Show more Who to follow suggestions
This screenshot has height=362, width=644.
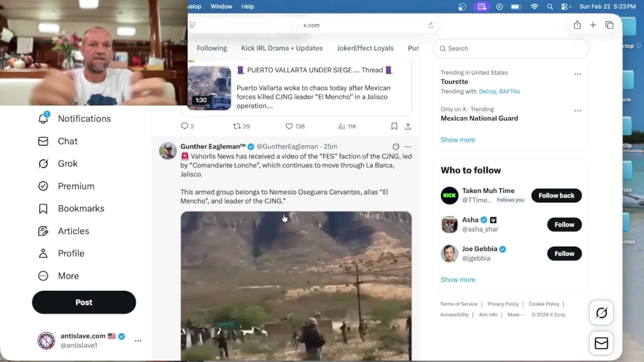(x=458, y=280)
